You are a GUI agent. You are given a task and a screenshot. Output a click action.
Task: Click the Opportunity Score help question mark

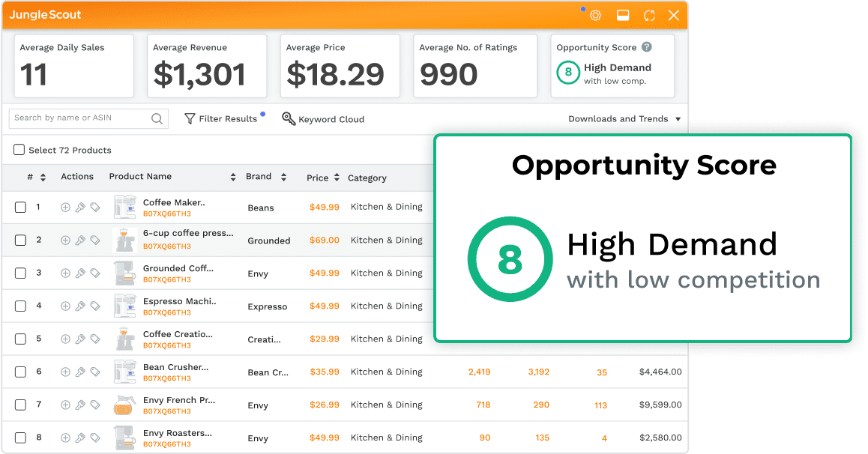click(647, 47)
